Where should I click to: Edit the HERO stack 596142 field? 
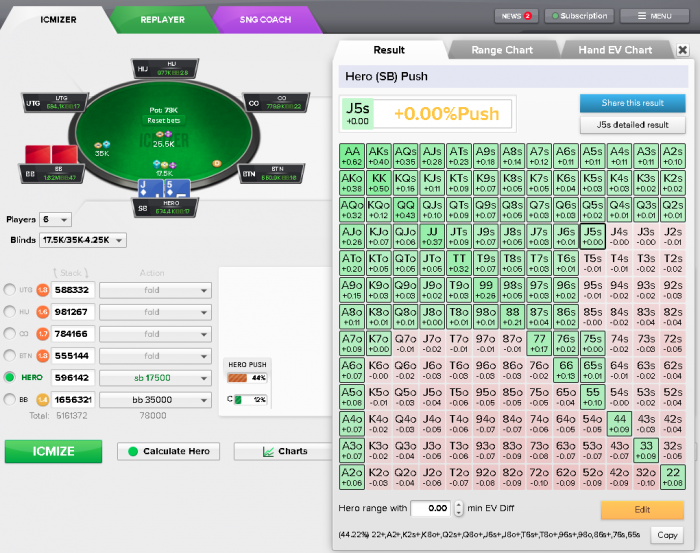coord(73,378)
